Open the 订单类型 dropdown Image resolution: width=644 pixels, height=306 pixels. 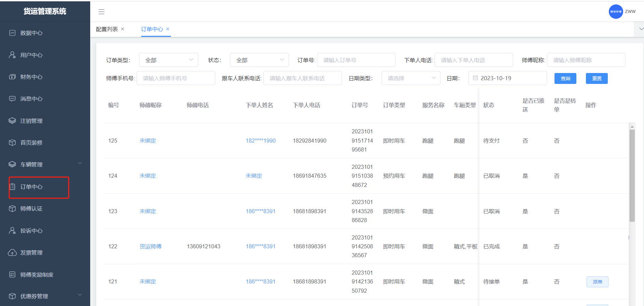point(168,60)
